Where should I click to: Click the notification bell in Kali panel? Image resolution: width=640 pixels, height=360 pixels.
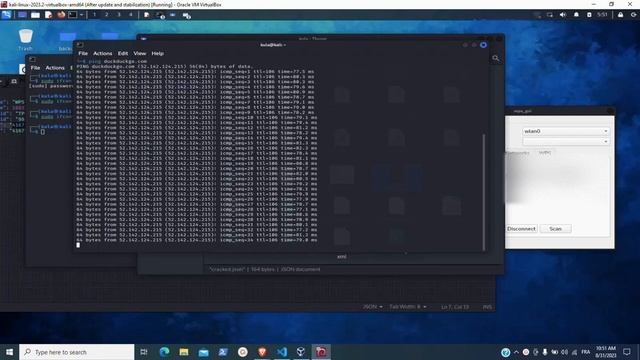click(576, 15)
